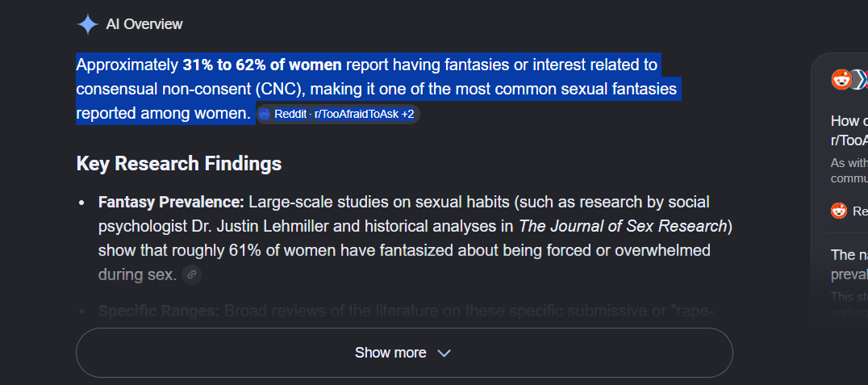The height and width of the screenshot is (385, 868).
Task: Click the AI Overview sparkle icon
Action: point(87,24)
